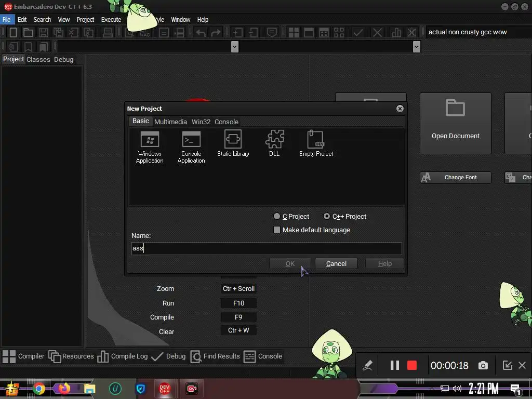Open the compiler set combo box
The width and height of the screenshot is (532, 399).
click(x=478, y=32)
